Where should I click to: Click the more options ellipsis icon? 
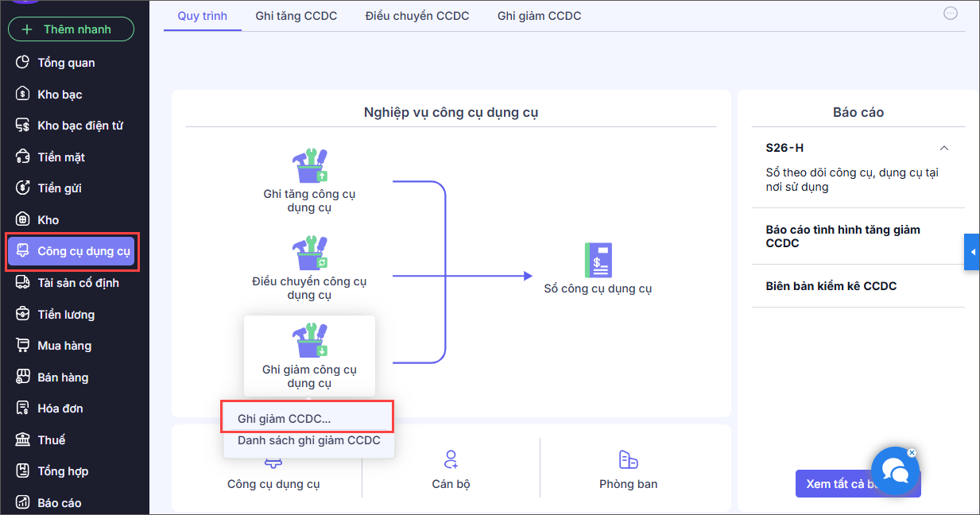point(950,13)
